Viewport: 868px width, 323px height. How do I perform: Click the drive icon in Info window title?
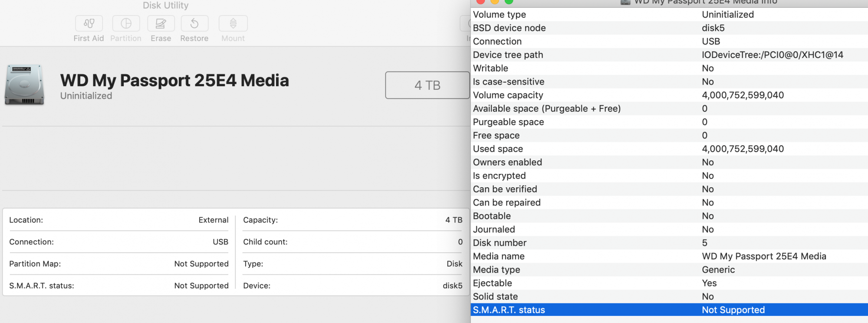(625, 2)
